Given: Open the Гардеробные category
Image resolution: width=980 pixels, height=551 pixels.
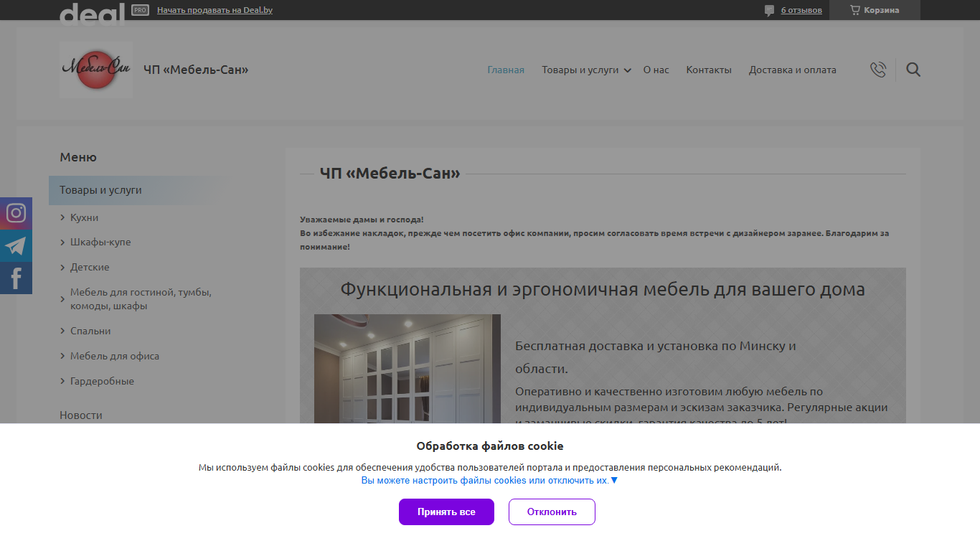Looking at the screenshot, I should [102, 381].
